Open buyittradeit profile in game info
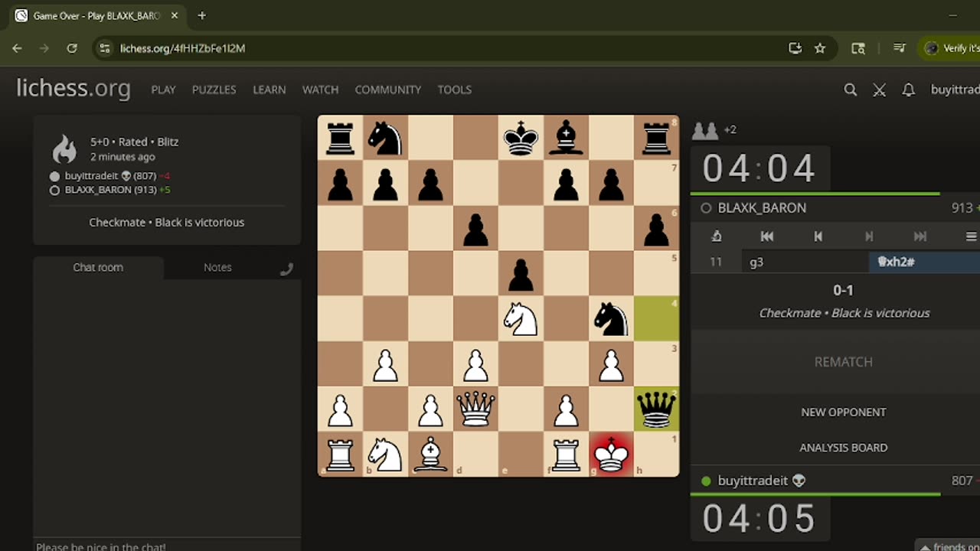Screen dimensions: 980x551 110,176
